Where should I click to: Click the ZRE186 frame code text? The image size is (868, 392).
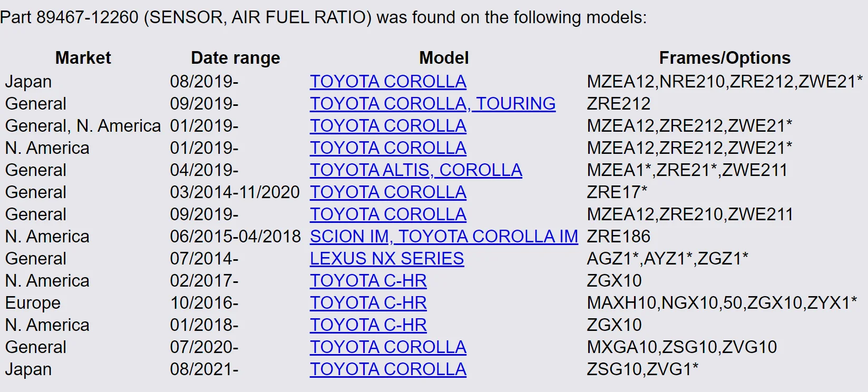coord(619,237)
